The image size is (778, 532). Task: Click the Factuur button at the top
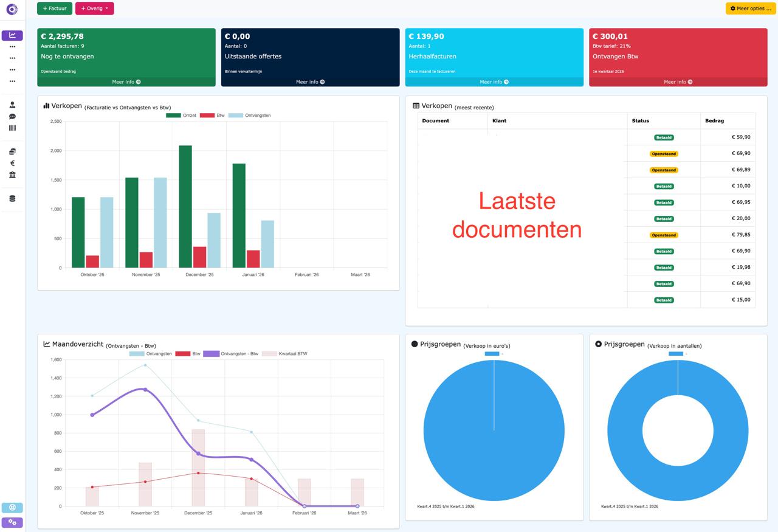coord(54,9)
